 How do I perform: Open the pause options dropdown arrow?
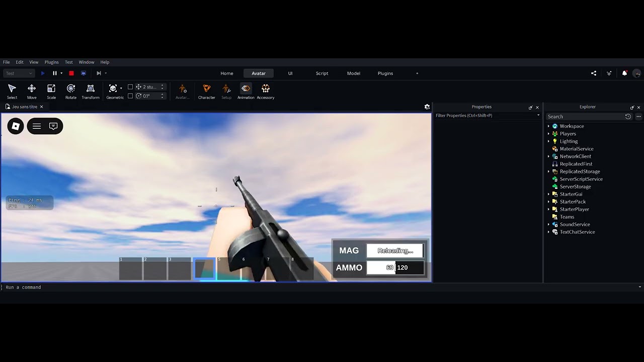click(x=61, y=73)
